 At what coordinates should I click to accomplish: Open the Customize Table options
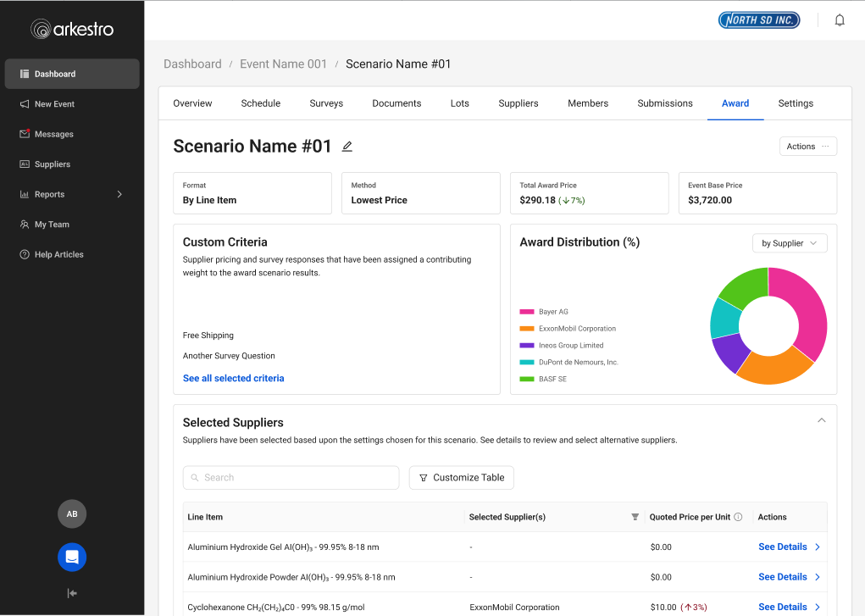(461, 477)
